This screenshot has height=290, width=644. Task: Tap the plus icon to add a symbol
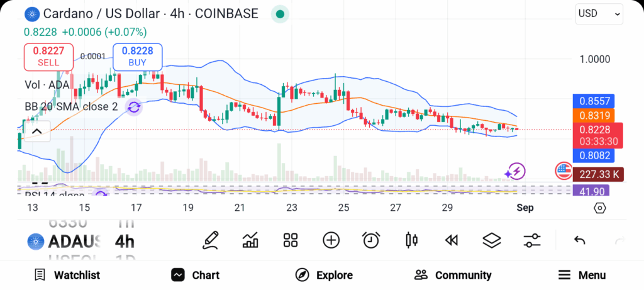[331, 240]
